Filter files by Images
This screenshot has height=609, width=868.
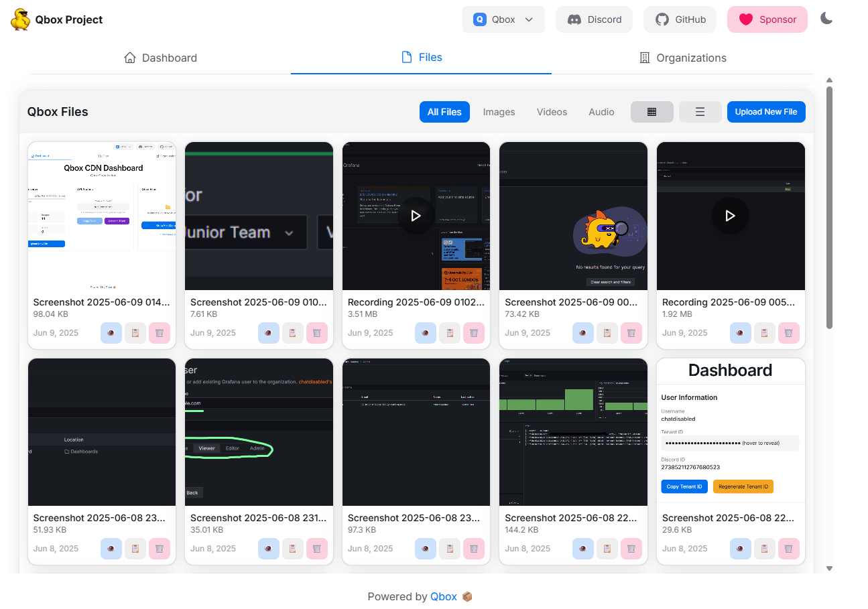[499, 112]
